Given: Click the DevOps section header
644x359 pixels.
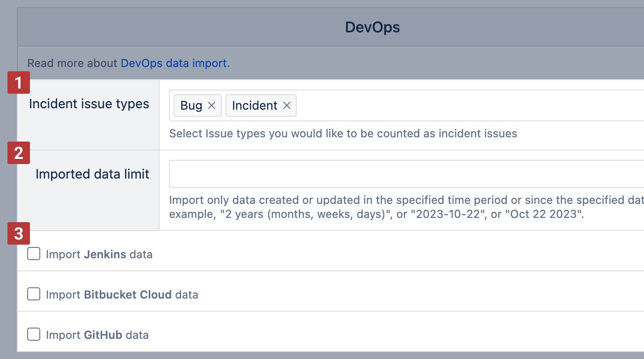Looking at the screenshot, I should point(373,27).
